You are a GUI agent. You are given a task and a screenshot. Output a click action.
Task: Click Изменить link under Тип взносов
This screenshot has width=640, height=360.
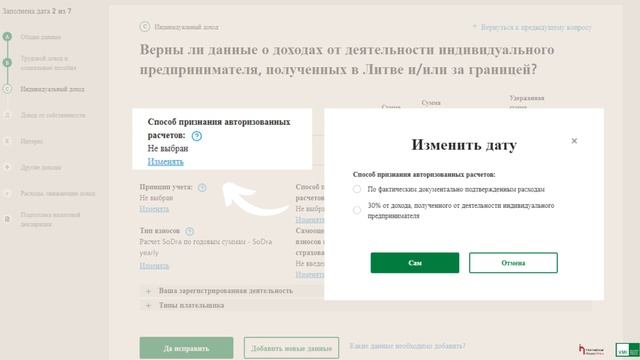(154, 266)
